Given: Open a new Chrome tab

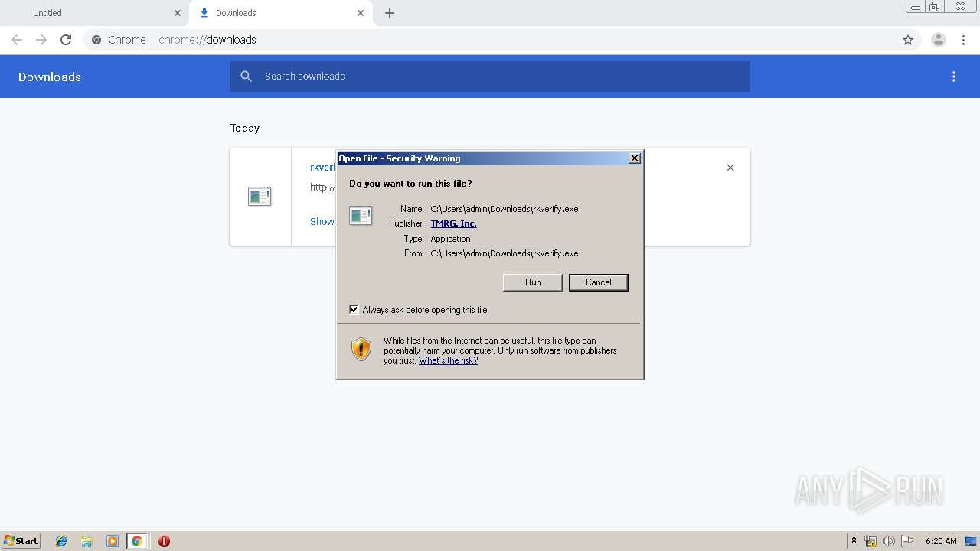Looking at the screenshot, I should point(390,13).
